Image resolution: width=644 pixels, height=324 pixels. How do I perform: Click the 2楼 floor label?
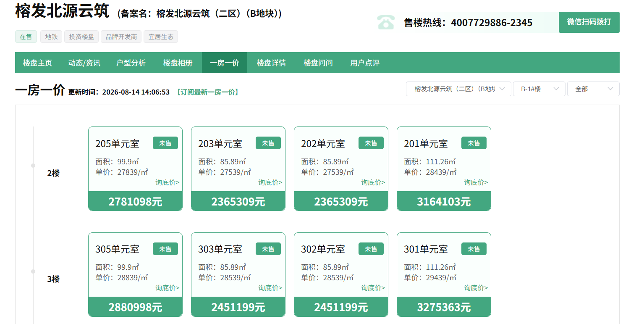pos(53,173)
